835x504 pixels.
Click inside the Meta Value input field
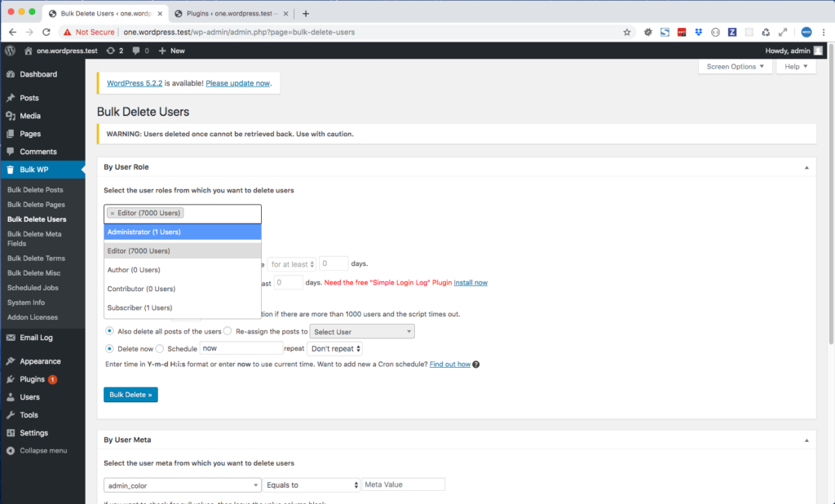404,484
